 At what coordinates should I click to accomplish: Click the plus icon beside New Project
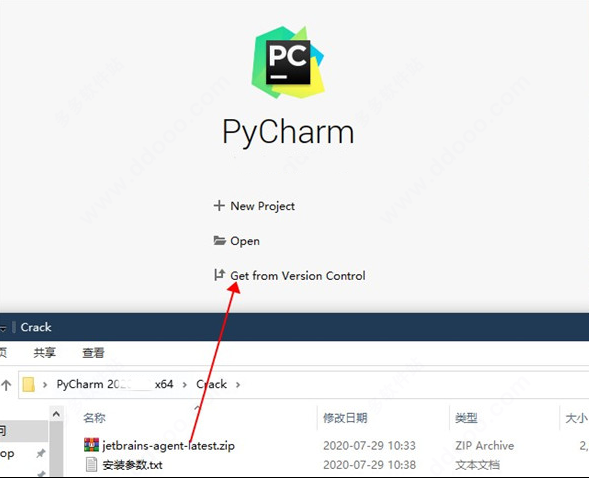coord(219,205)
